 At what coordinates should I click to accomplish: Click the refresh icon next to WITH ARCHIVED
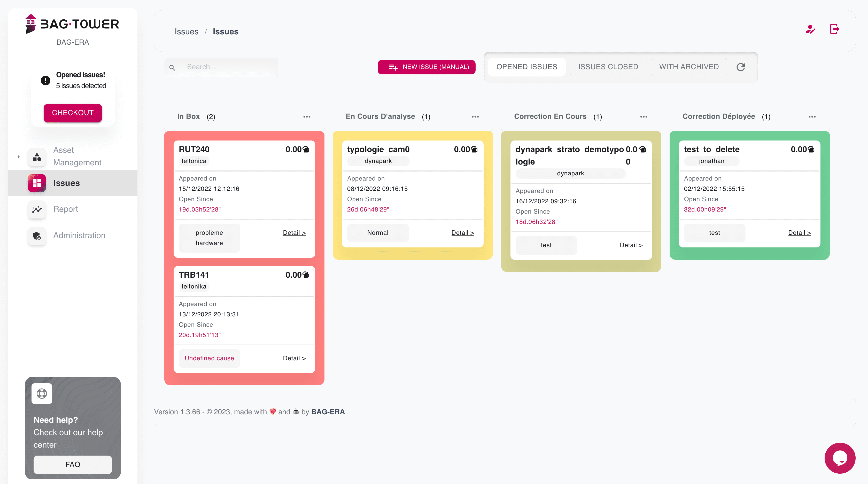click(741, 67)
